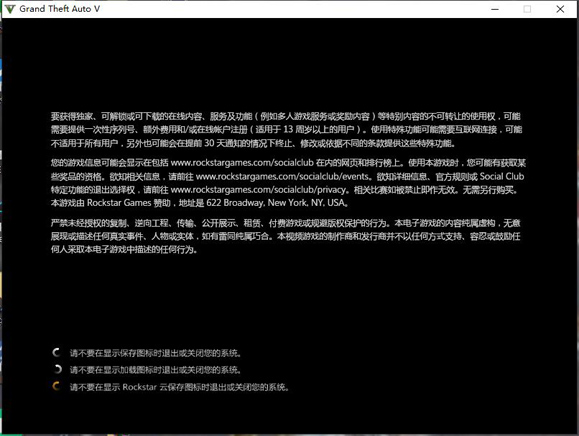Click the white save spinner icon
Viewport: 579px width, 436px height.
pos(56,353)
